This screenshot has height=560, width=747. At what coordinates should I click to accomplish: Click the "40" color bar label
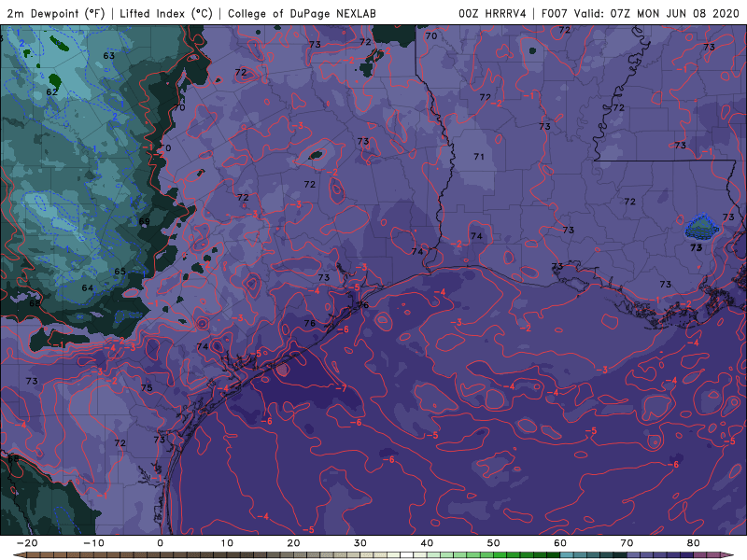(x=427, y=543)
